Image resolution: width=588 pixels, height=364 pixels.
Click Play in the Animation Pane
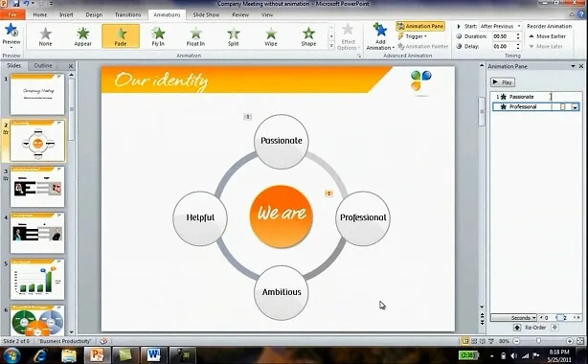(x=503, y=82)
